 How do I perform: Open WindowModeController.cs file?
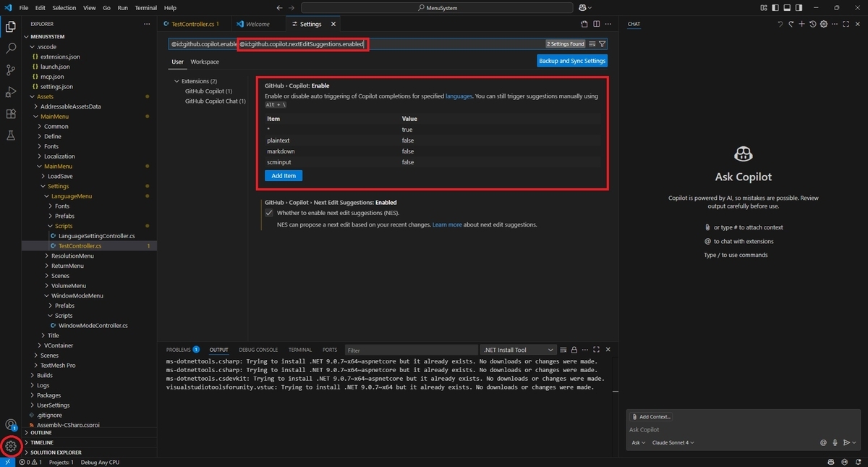click(93, 326)
